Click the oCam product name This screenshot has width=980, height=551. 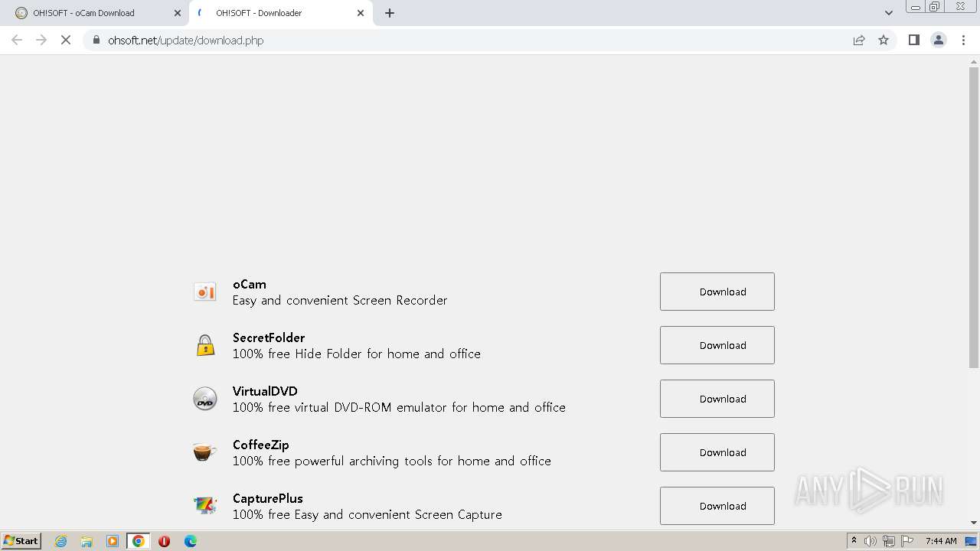[250, 284]
